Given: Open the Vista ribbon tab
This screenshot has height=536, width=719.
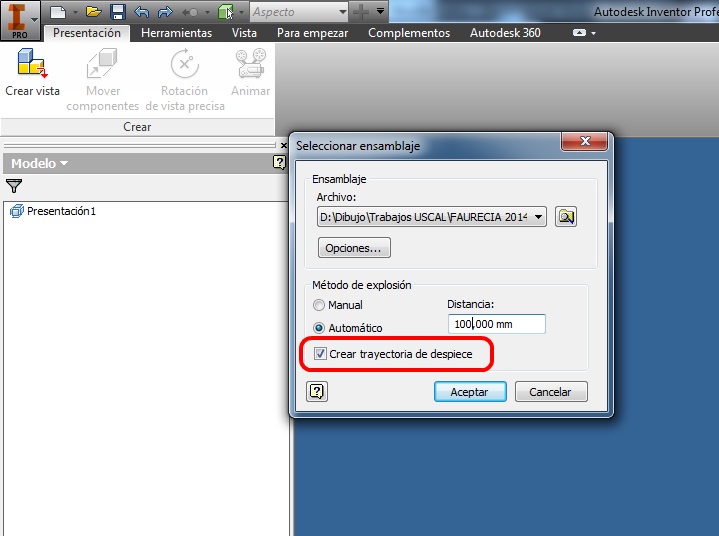Looking at the screenshot, I should click(244, 33).
